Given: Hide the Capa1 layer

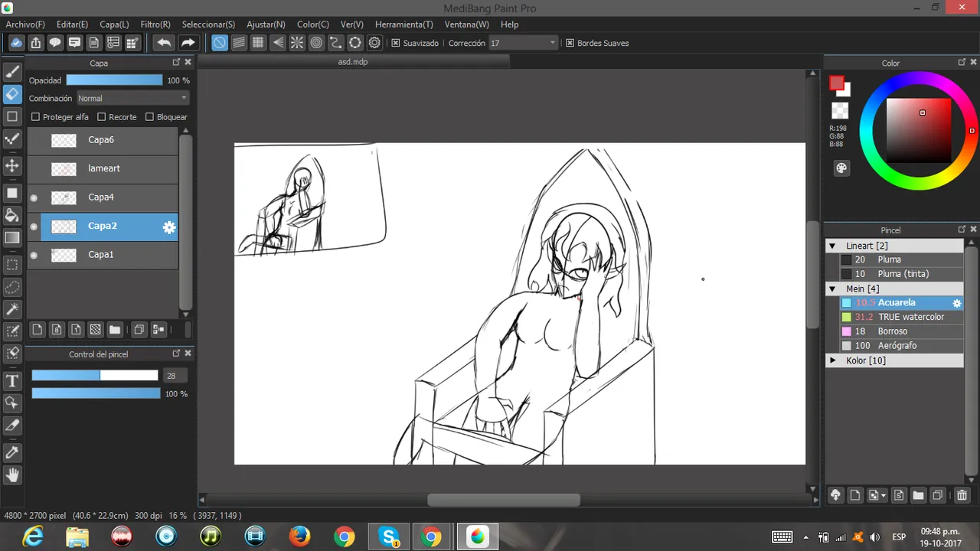Looking at the screenshot, I should [34, 255].
